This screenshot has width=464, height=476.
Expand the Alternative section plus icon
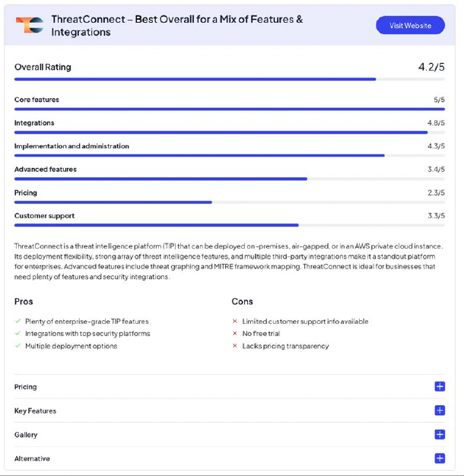(440, 459)
